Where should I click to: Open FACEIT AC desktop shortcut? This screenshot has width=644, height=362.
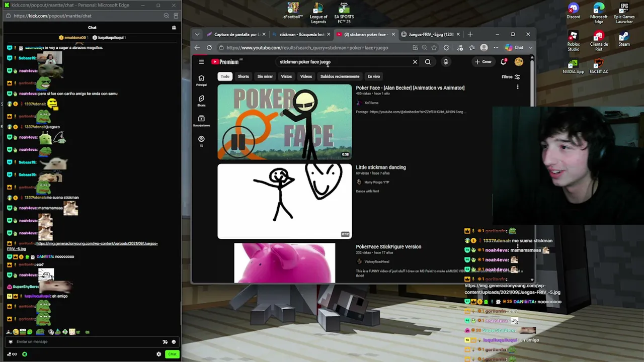coord(598,66)
